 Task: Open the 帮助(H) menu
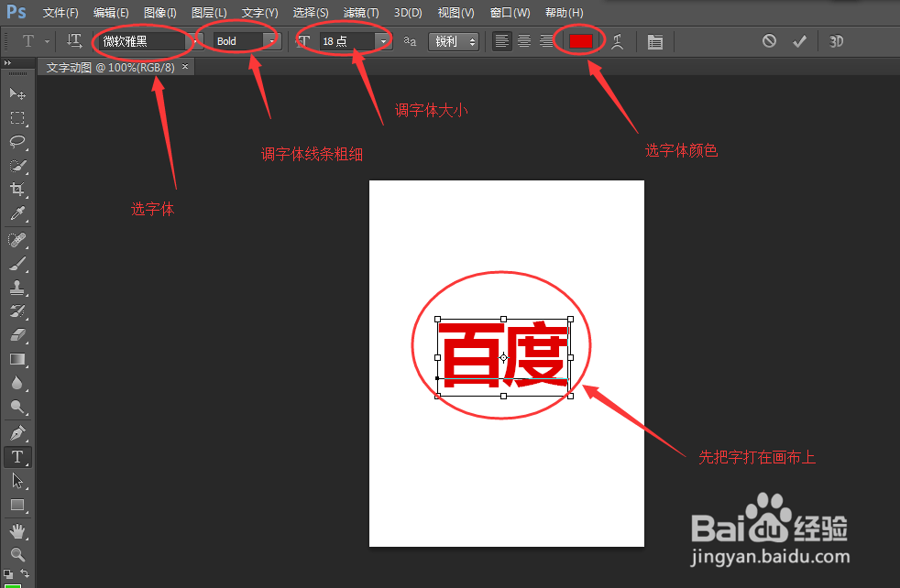(565, 13)
